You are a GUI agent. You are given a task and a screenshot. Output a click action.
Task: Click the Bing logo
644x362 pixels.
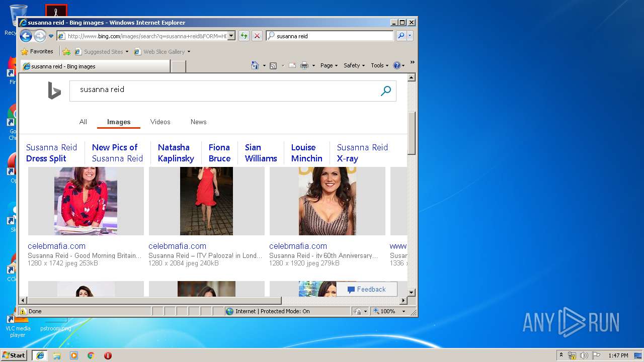[54, 90]
